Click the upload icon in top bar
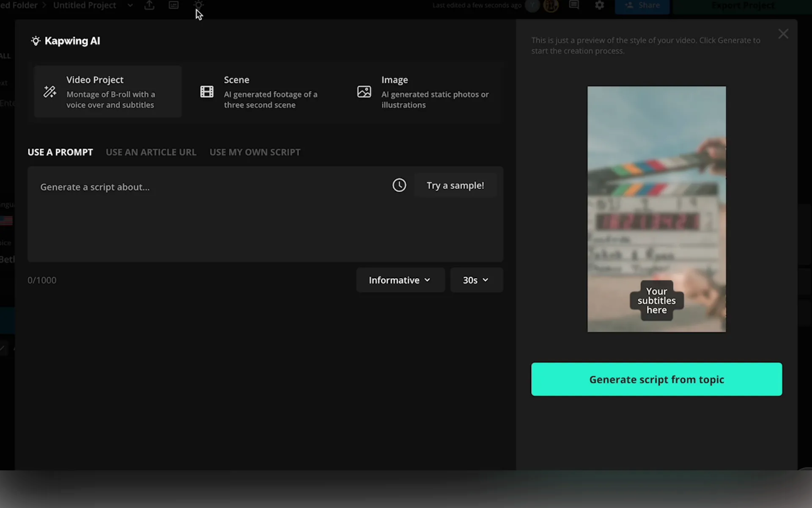Screen dimensions: 812x508 click(x=149, y=6)
